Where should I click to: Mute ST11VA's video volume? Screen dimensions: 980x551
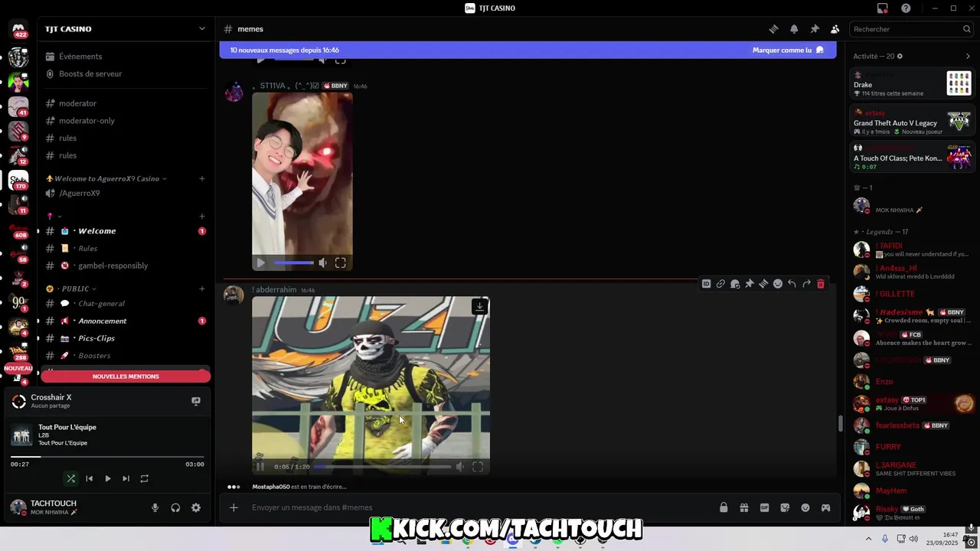pos(322,262)
